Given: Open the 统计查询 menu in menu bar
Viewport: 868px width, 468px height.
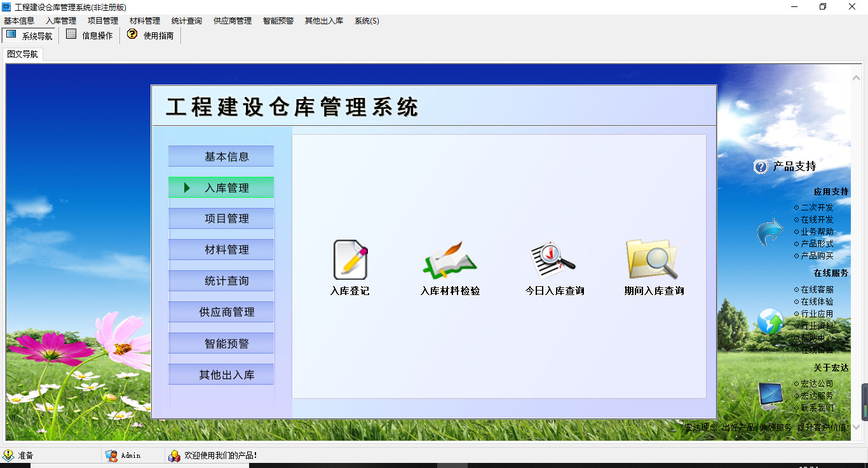Looking at the screenshot, I should coord(187,21).
